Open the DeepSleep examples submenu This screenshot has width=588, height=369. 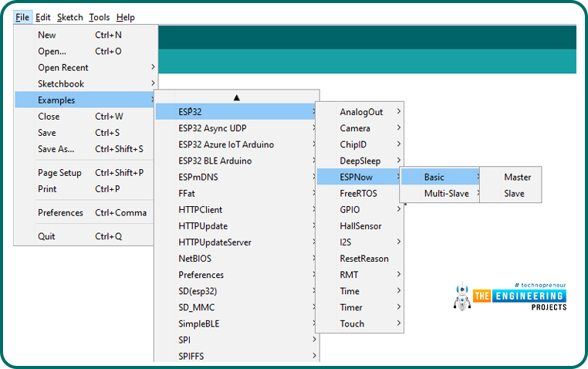pos(360,161)
